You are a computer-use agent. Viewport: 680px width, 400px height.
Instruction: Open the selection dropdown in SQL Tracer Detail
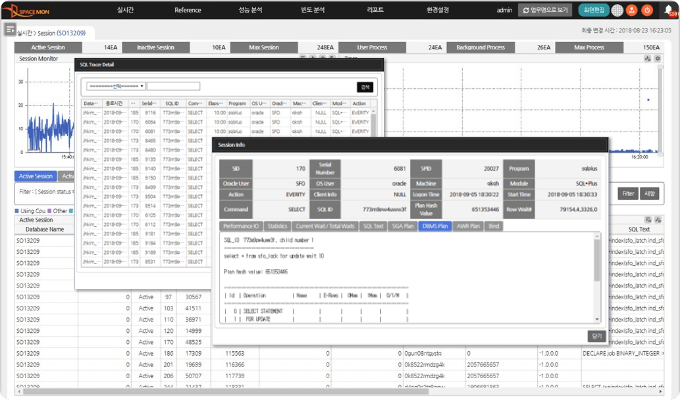point(116,86)
